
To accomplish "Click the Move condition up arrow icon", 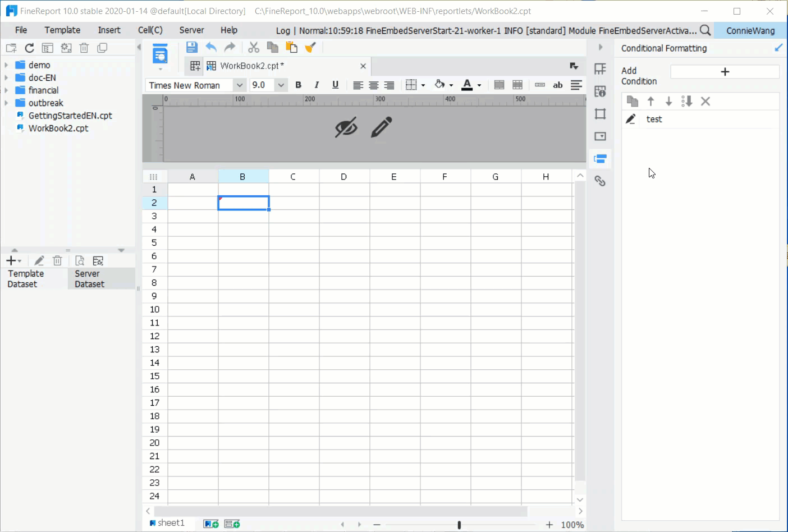I will click(650, 101).
